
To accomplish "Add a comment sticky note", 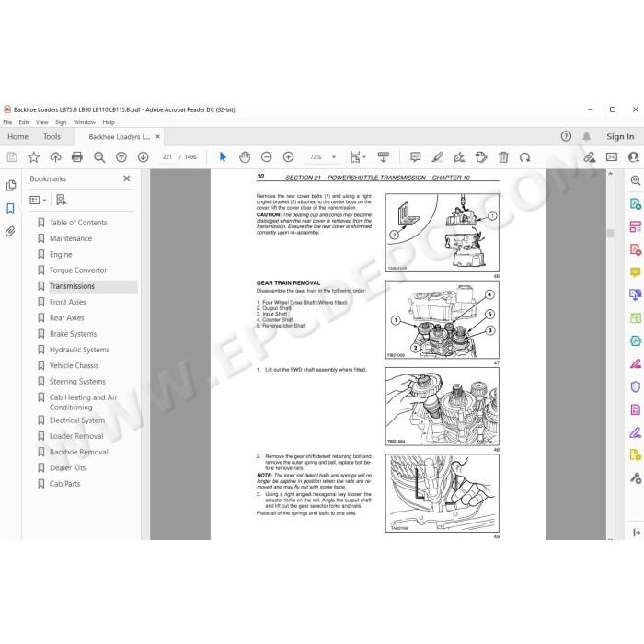I will click(x=416, y=157).
